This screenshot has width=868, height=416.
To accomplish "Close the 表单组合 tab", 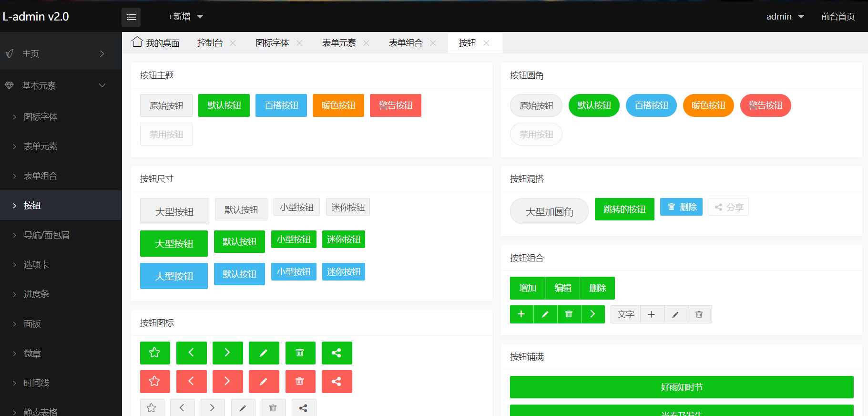I will [x=433, y=43].
